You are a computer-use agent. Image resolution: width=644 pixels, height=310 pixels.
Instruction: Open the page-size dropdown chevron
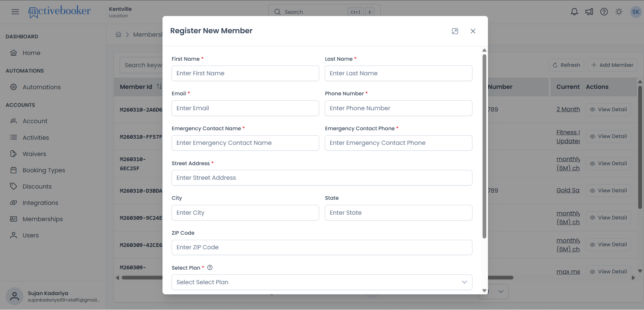[x=501, y=292]
